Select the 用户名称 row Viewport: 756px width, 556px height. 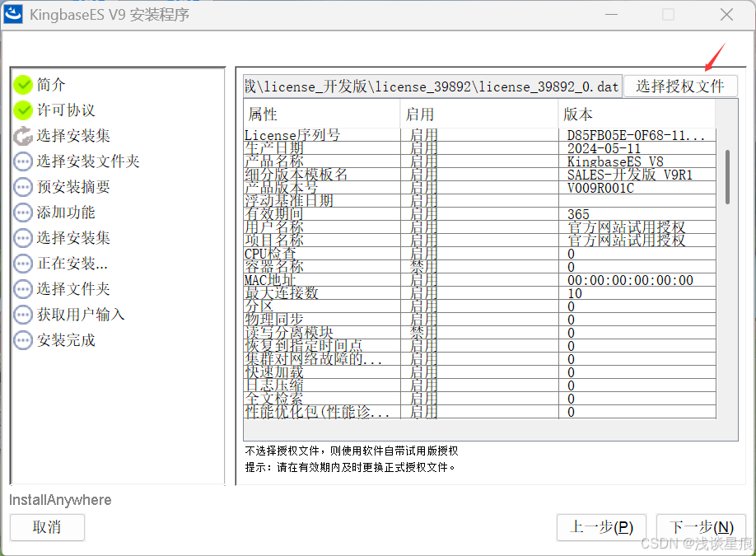(x=480, y=227)
